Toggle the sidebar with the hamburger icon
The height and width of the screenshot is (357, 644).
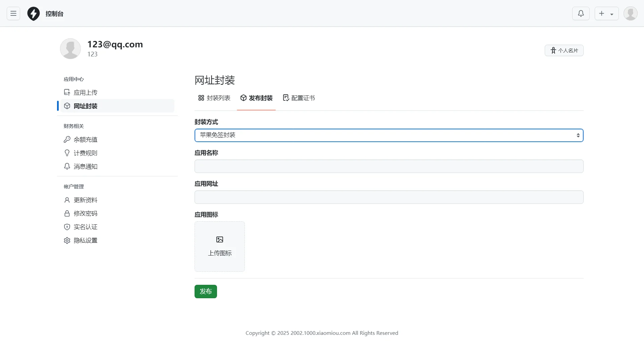[x=13, y=13]
